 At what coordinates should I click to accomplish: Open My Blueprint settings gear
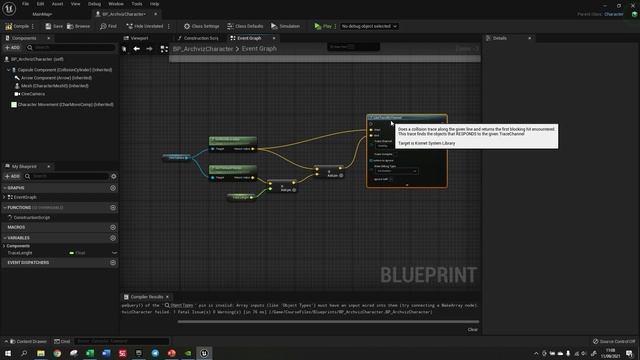114,176
